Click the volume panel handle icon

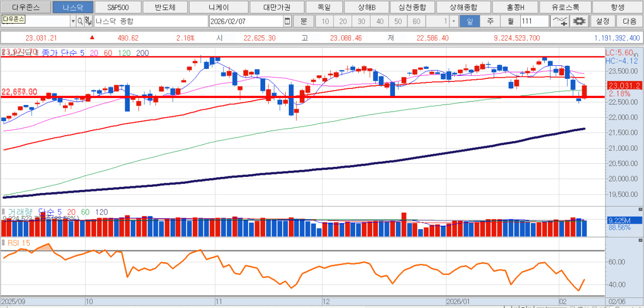4,212
